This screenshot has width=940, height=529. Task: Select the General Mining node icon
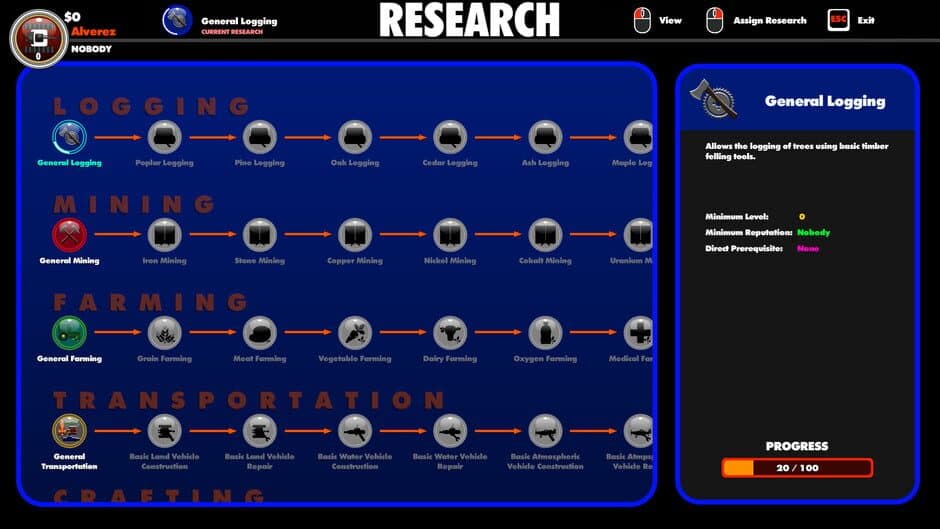coord(70,235)
